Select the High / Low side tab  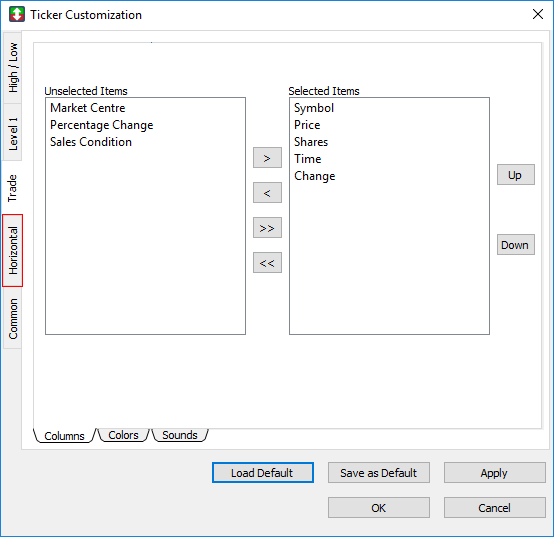coord(12,67)
